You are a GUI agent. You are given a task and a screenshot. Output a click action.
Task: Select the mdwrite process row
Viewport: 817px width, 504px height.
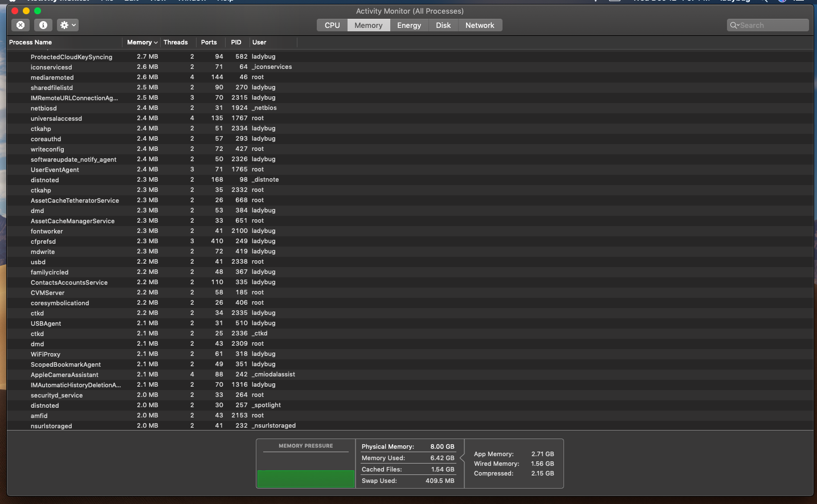pyautogui.click(x=410, y=252)
